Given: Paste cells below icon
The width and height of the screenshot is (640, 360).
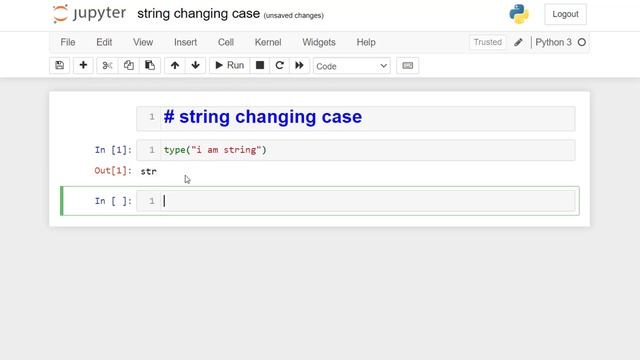Looking at the screenshot, I should coord(150,65).
